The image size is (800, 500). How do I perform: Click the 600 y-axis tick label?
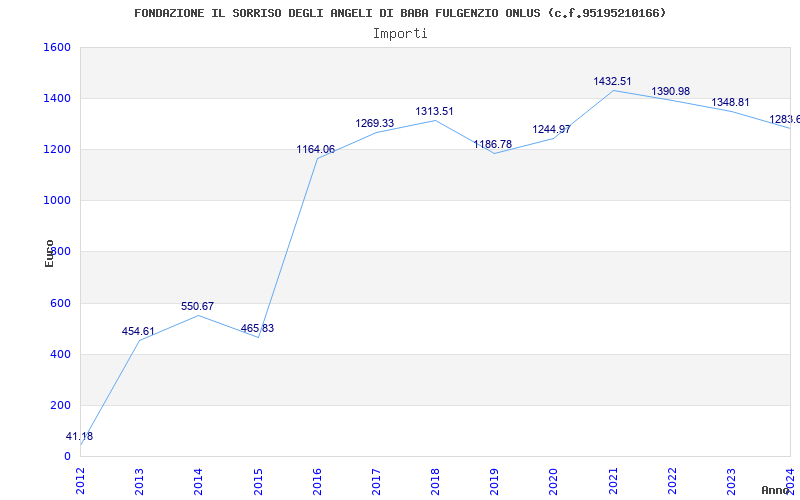pyautogui.click(x=60, y=303)
